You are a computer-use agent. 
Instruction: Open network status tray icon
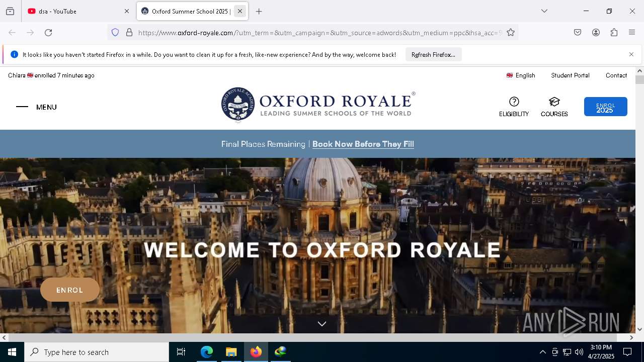(567, 352)
